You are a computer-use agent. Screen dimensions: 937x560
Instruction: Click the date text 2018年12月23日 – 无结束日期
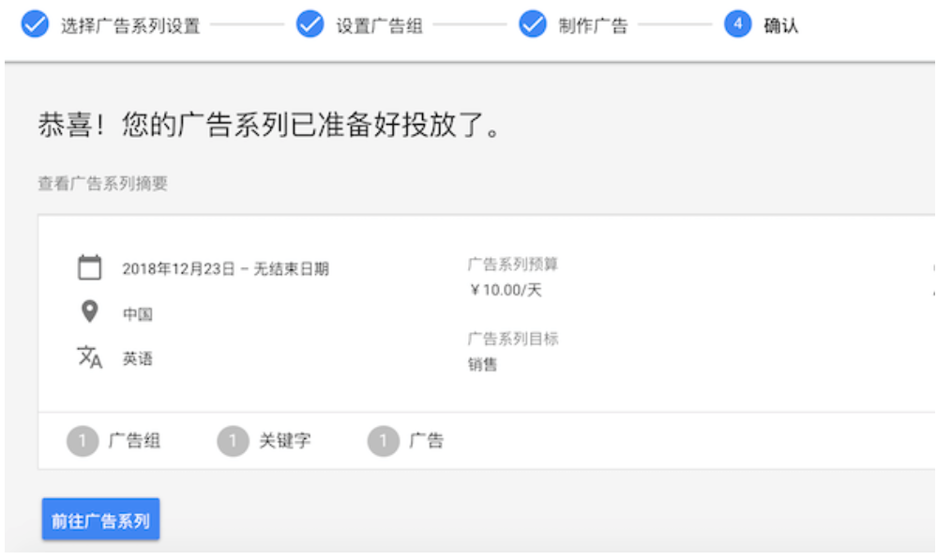tap(226, 269)
